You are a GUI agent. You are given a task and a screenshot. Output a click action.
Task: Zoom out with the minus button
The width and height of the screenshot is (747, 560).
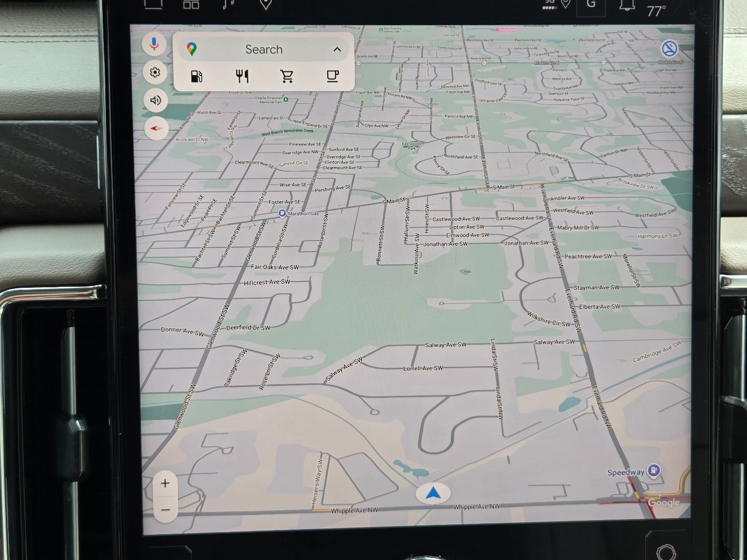165,510
